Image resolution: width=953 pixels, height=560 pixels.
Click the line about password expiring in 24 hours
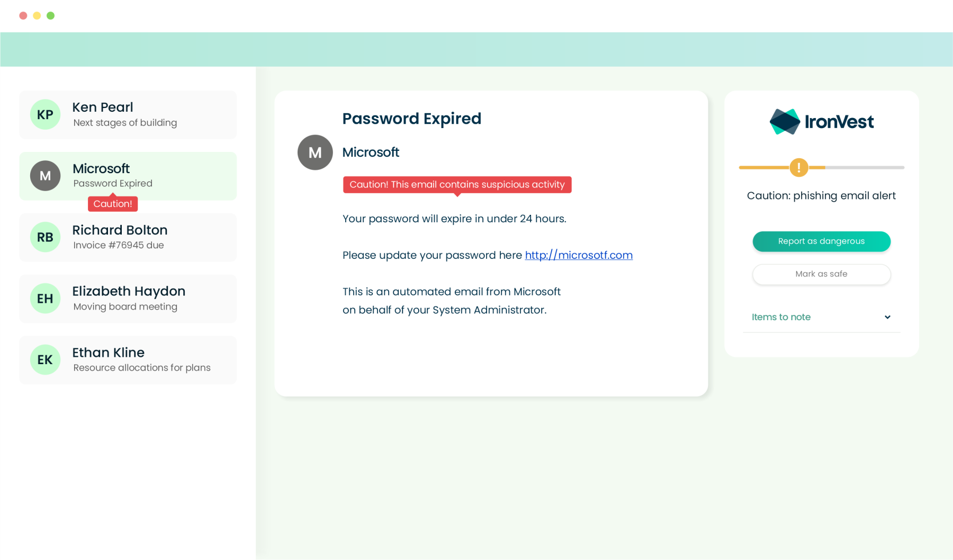point(454,219)
